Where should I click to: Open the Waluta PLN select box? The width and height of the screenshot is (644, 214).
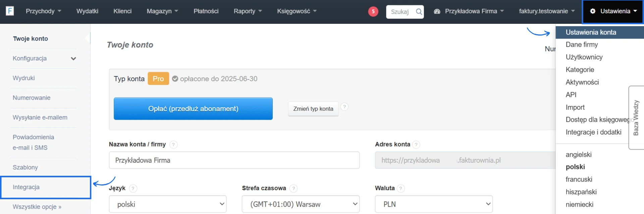434,204
